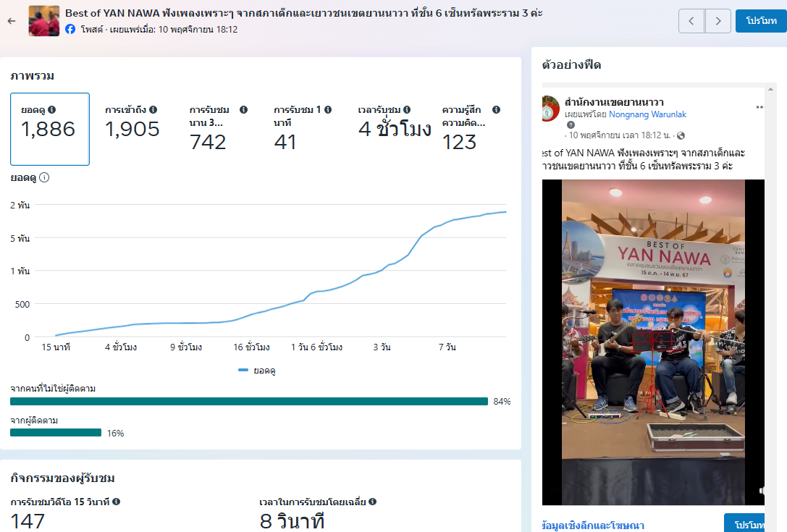
Task: Click the info icon next to ยอดดู card label
Action: 51,109
